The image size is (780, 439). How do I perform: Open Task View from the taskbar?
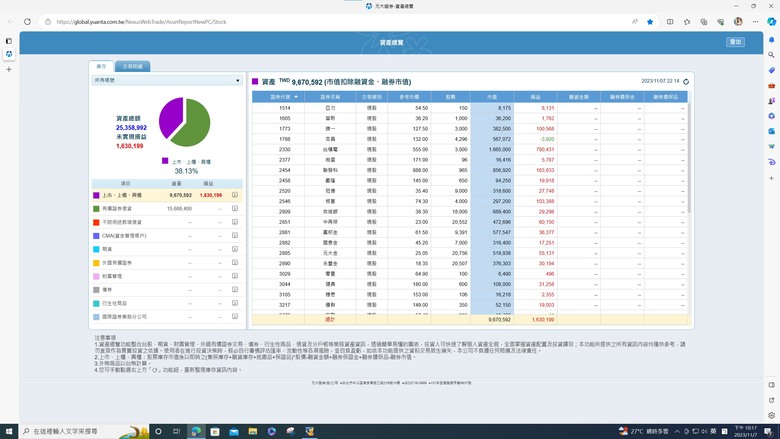(177, 431)
